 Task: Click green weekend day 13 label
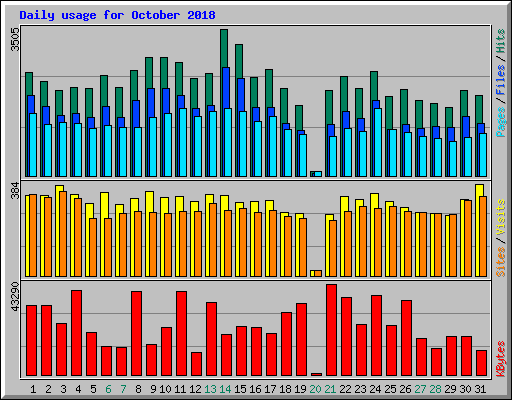[210, 389]
